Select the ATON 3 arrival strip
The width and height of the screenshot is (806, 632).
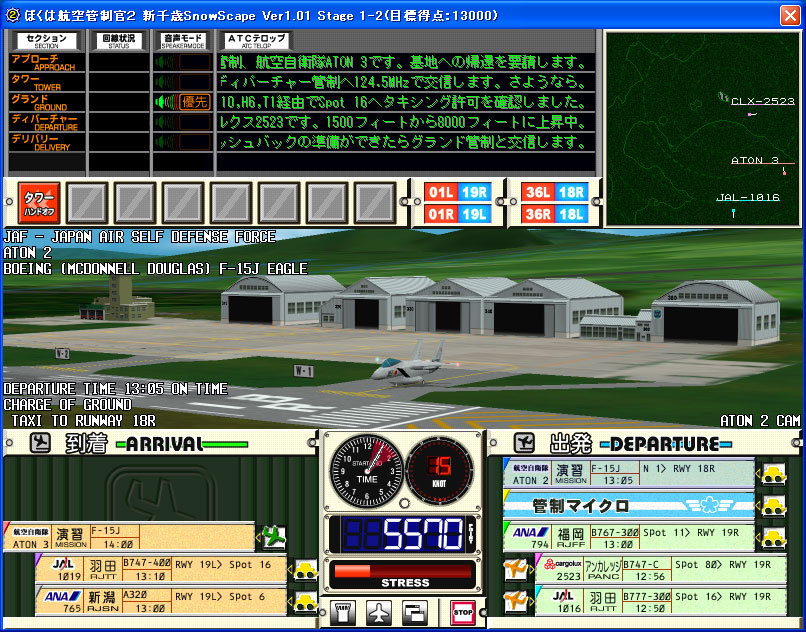click(129, 537)
